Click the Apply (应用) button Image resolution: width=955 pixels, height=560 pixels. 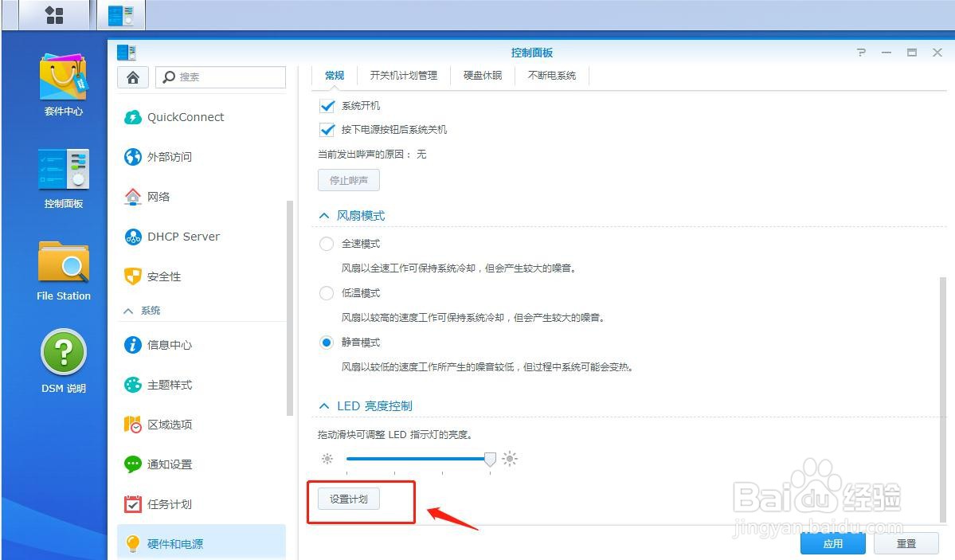point(832,543)
